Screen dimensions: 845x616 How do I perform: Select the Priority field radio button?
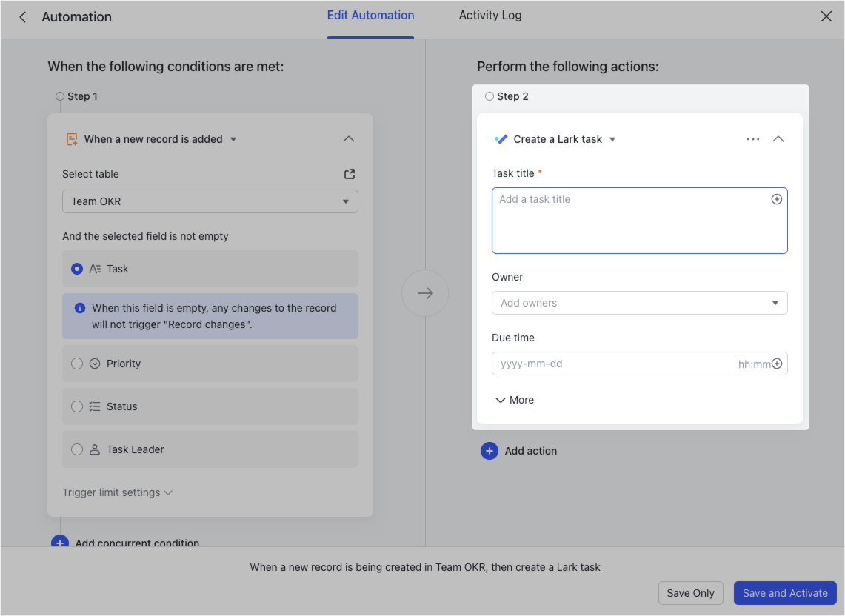click(x=77, y=364)
